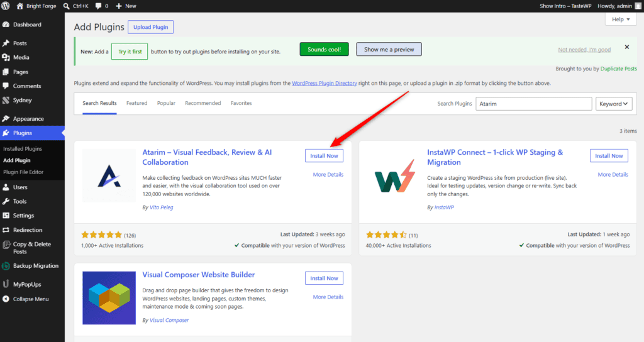Click the Try it first button
The height and width of the screenshot is (342, 644).
[x=130, y=52]
